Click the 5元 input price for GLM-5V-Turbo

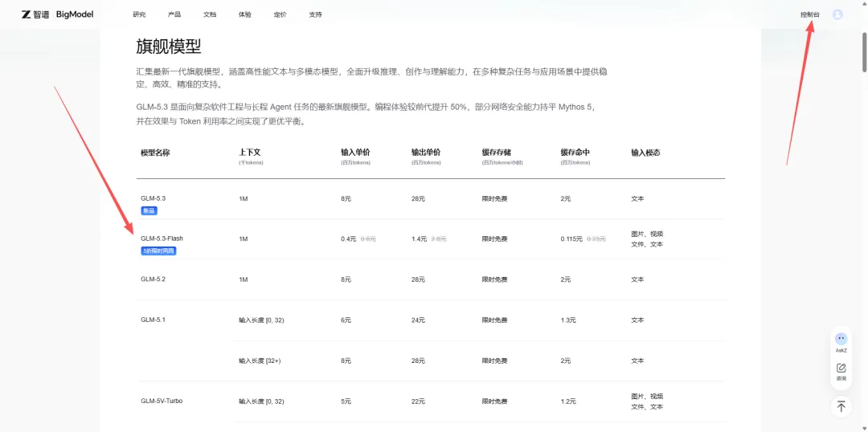coord(346,401)
